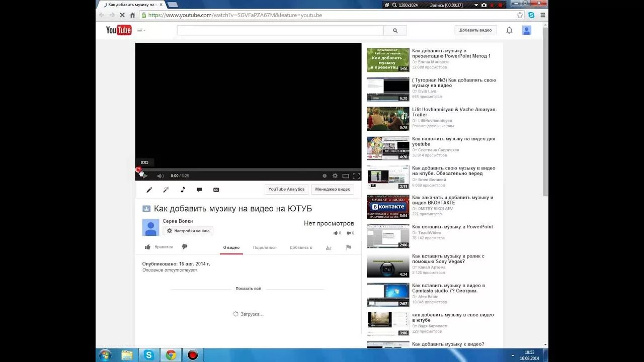Toggle the annotations icon in player
This screenshot has width=644, height=362.
click(325, 176)
